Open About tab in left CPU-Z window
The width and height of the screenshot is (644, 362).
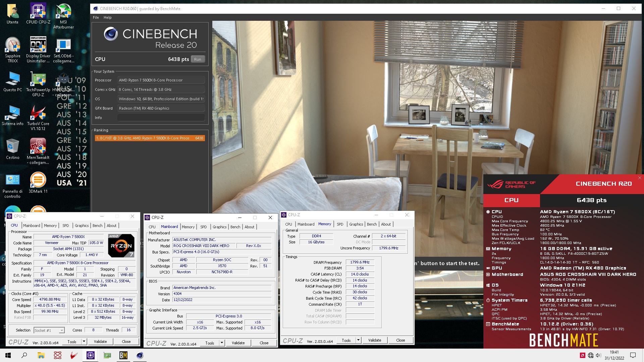[112, 226]
